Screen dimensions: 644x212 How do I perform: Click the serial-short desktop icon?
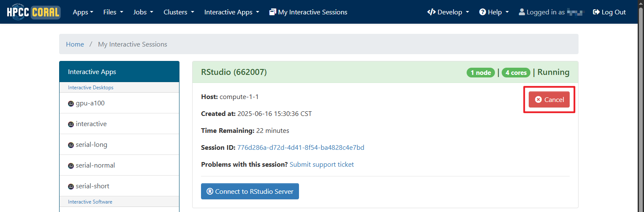(x=71, y=186)
